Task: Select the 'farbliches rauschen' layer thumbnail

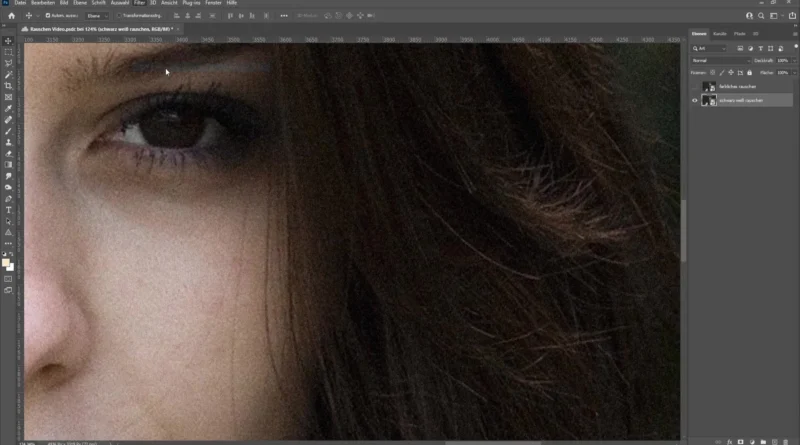Action: coord(708,87)
